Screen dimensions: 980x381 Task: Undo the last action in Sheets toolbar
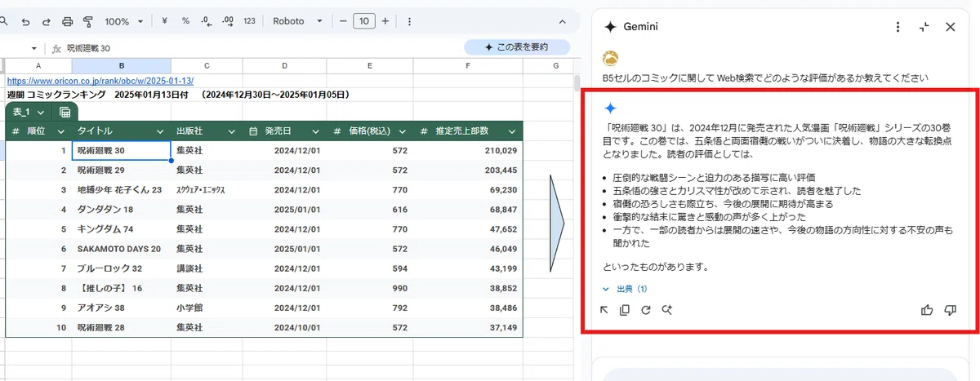pos(25,21)
